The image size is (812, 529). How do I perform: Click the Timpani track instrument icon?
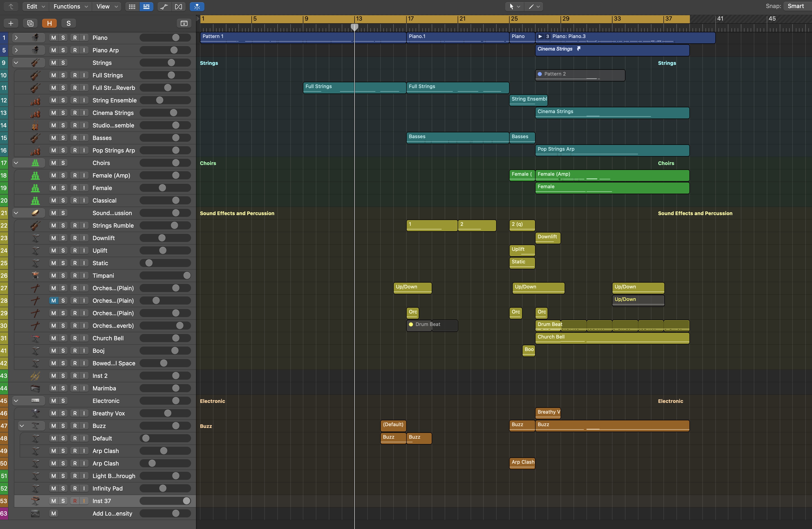point(35,275)
